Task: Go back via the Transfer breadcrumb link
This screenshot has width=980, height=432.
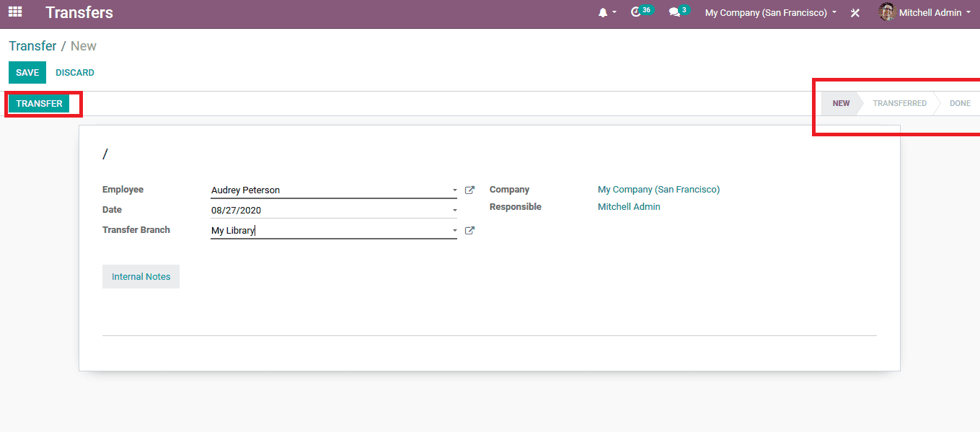Action: [32, 46]
